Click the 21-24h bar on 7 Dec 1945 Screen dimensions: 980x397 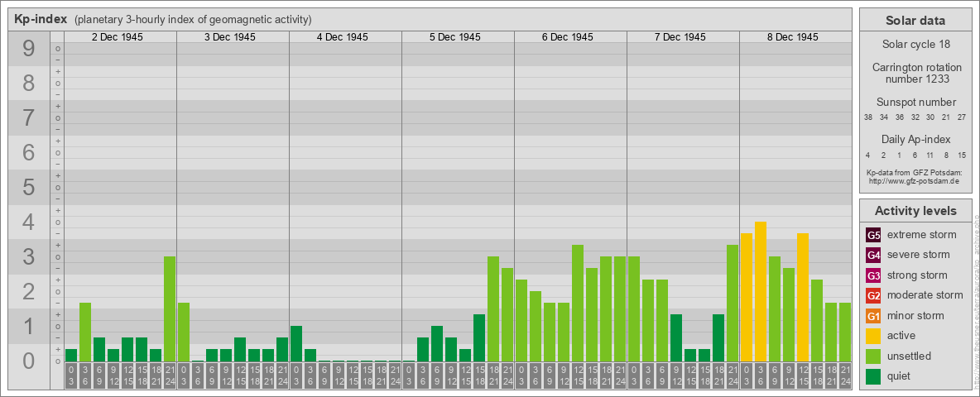(732, 303)
